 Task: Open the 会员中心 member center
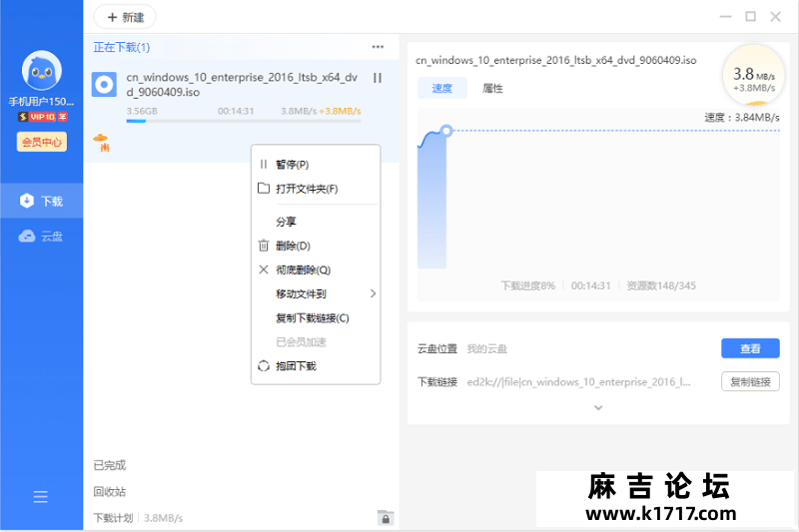point(42,142)
